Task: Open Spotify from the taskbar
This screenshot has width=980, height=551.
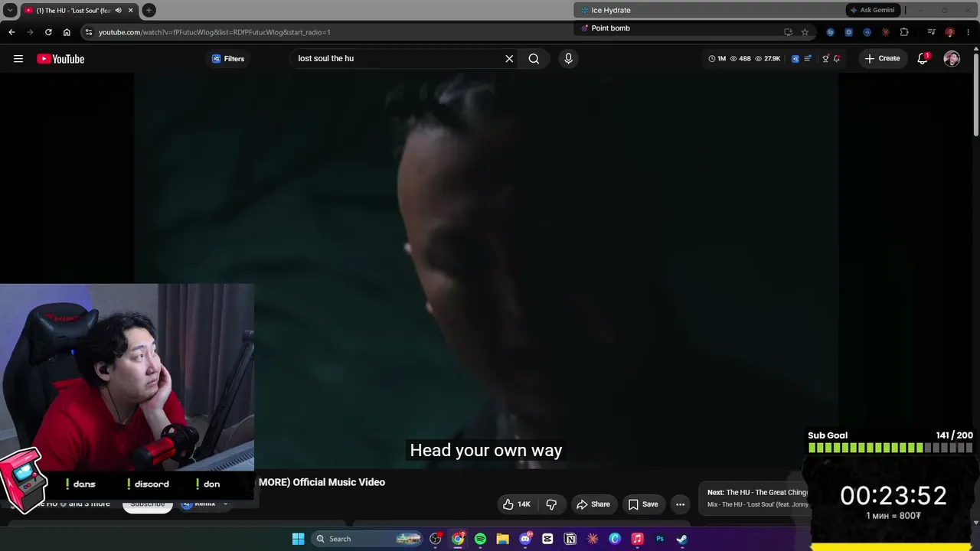Action: tap(480, 539)
